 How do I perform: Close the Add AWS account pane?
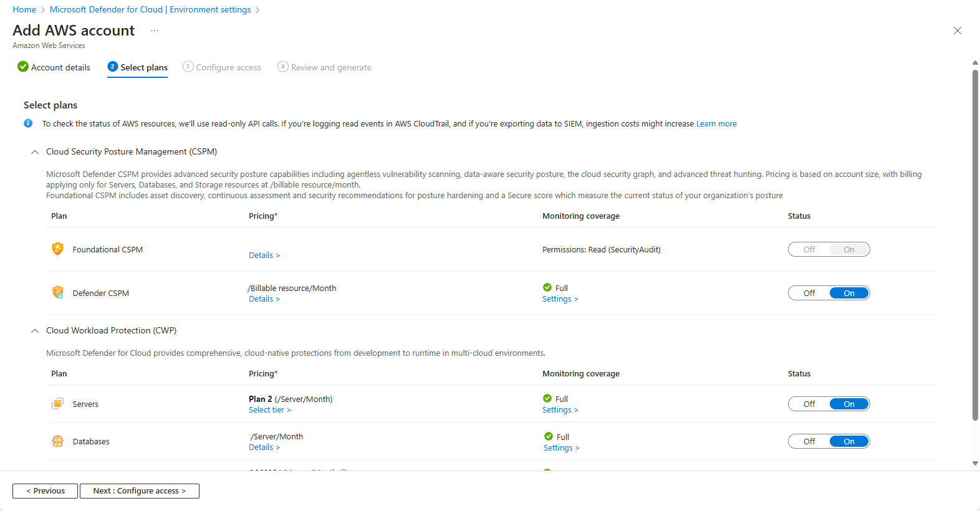(958, 31)
